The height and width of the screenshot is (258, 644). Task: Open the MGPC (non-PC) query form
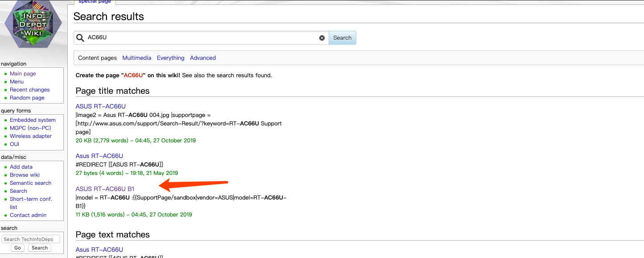(30, 128)
